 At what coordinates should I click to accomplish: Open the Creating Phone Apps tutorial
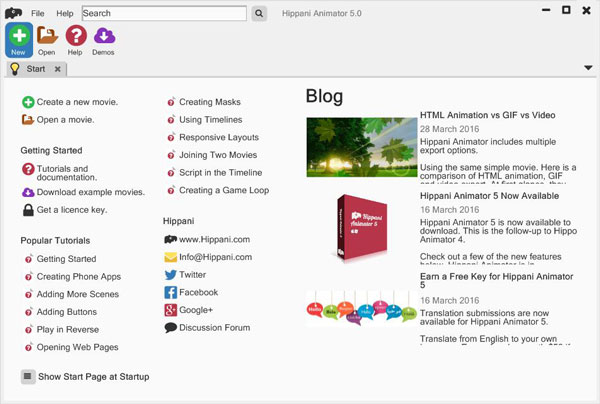(x=79, y=277)
